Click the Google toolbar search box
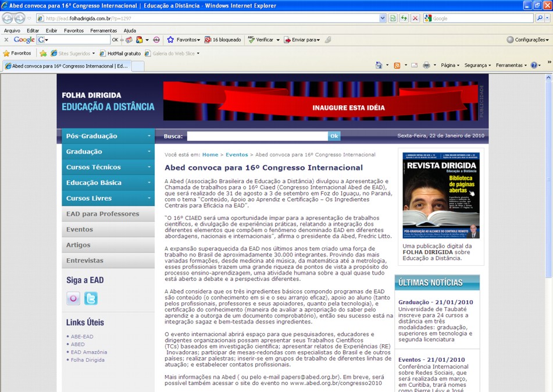553x392 pixels. pyautogui.click(x=79, y=40)
